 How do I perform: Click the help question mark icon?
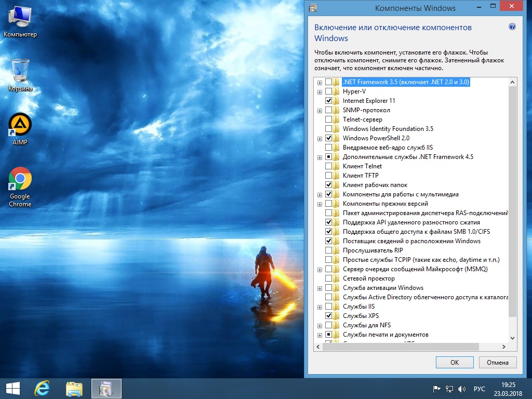click(x=512, y=27)
